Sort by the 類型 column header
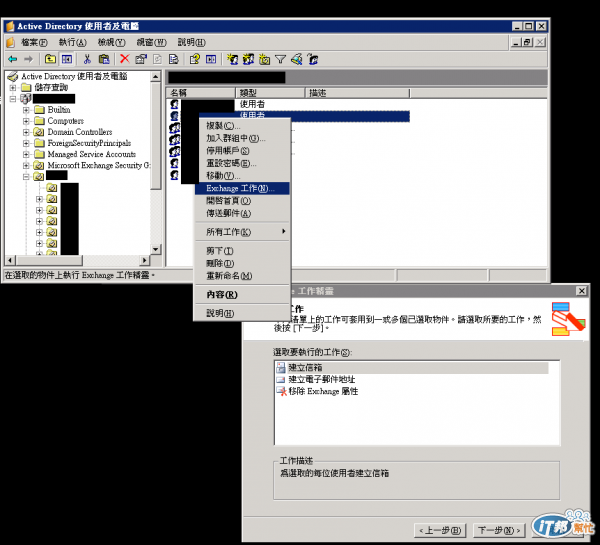Viewport: 600px width, 545px height. [270, 93]
